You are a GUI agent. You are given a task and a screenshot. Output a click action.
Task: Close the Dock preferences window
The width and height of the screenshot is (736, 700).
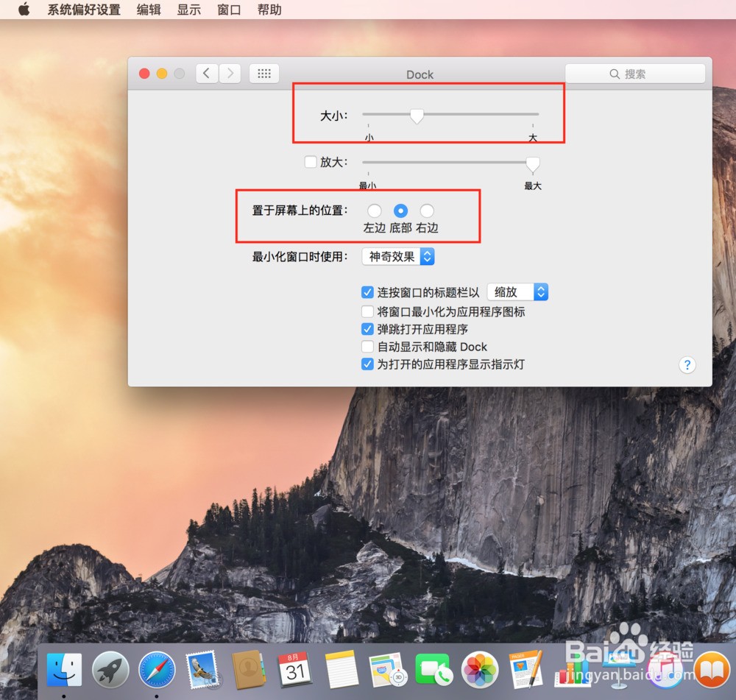[x=144, y=74]
